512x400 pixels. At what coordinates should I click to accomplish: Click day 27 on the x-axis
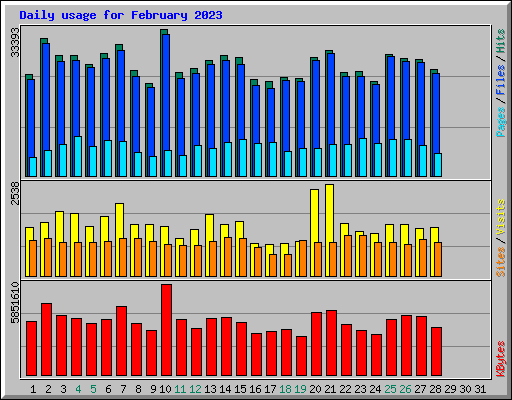[x=420, y=389]
